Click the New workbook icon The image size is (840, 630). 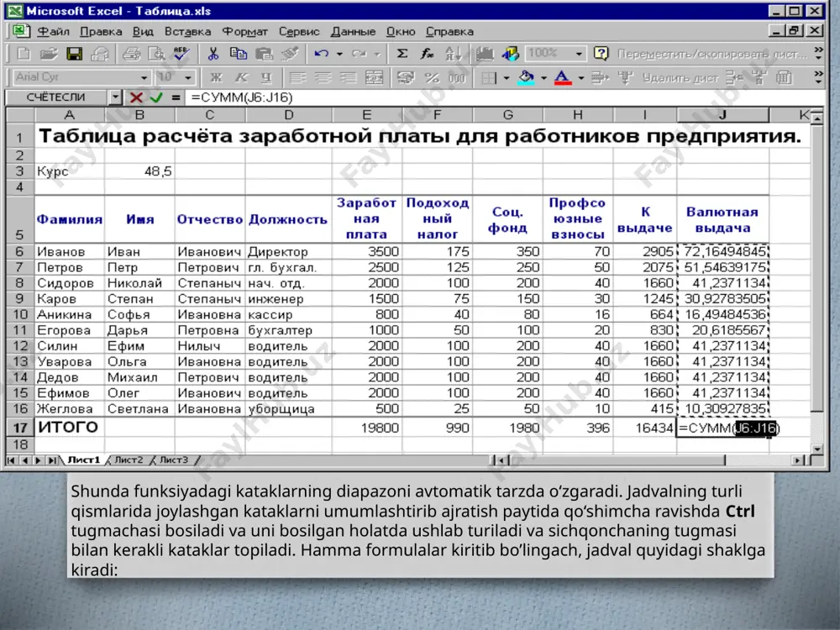pos(24,54)
